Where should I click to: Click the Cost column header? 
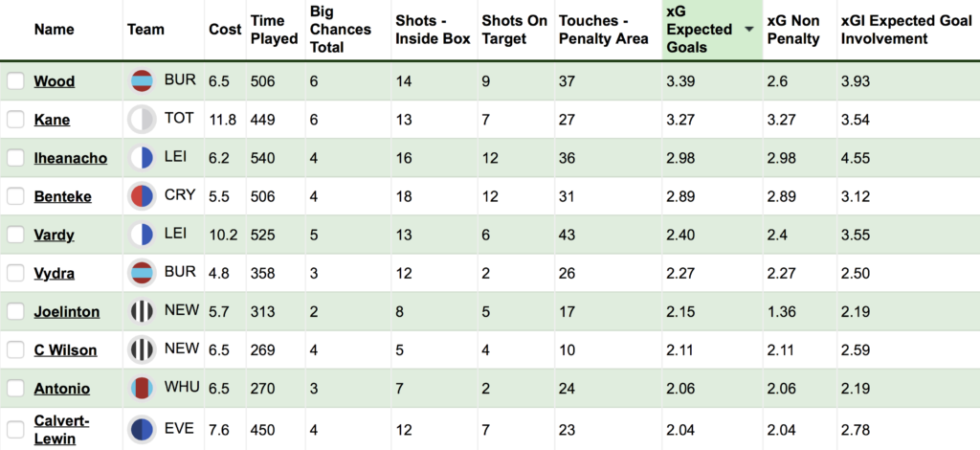click(225, 30)
